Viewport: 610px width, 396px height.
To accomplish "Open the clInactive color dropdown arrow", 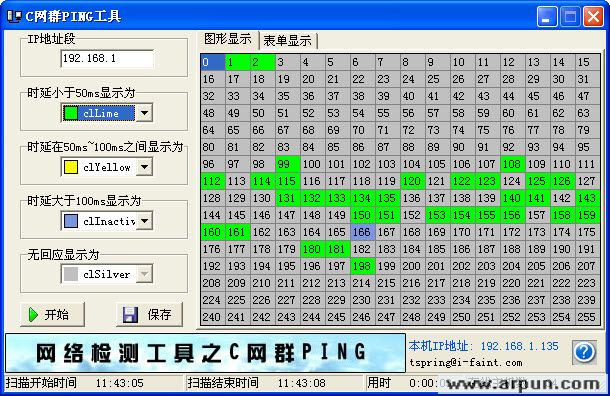I will (144, 221).
